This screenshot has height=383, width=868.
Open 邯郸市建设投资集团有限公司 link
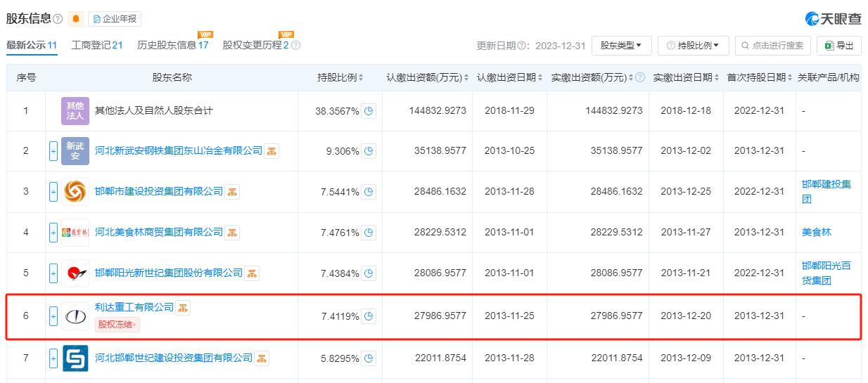159,191
